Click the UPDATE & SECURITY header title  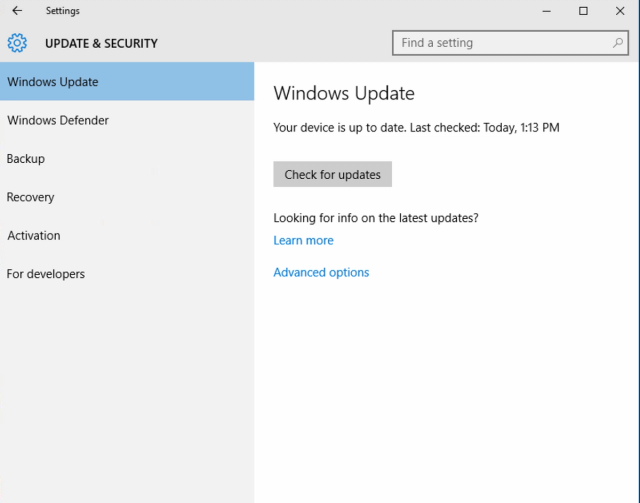coord(101,43)
